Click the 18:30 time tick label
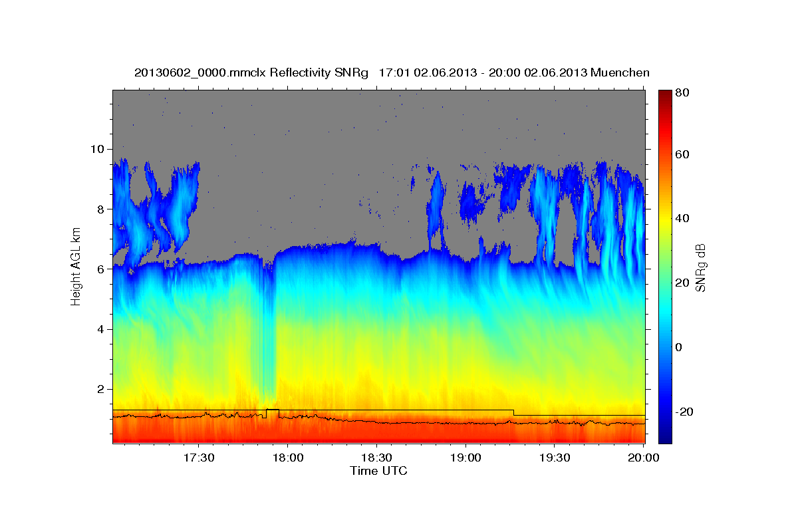 [x=376, y=458]
